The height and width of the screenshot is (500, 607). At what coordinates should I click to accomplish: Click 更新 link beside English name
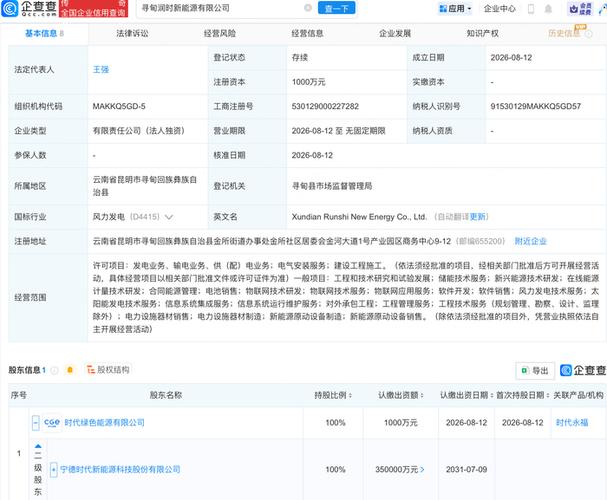point(477,217)
